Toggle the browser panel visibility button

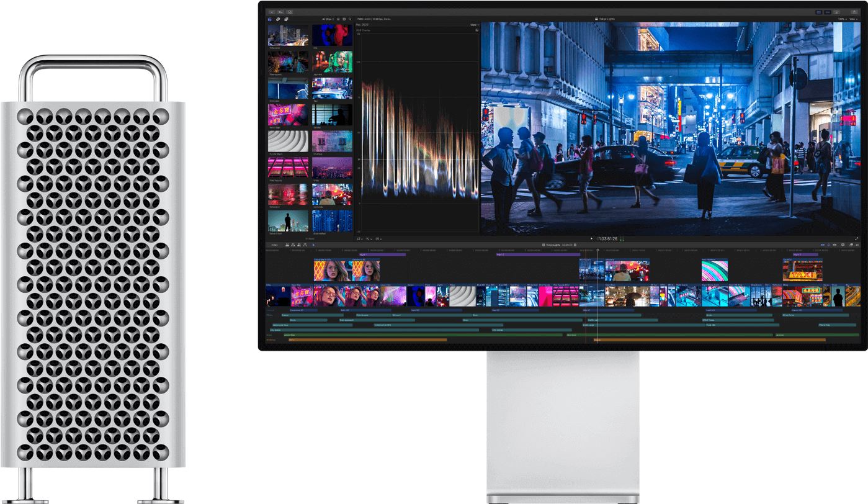click(818, 12)
